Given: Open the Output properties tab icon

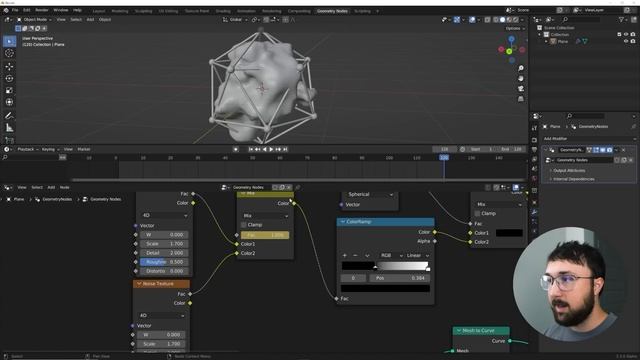Looking at the screenshot, I should [x=534, y=150].
